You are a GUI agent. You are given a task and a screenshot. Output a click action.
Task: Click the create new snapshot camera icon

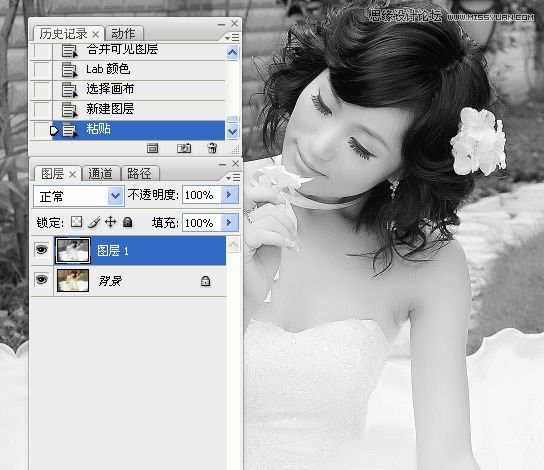[184, 148]
